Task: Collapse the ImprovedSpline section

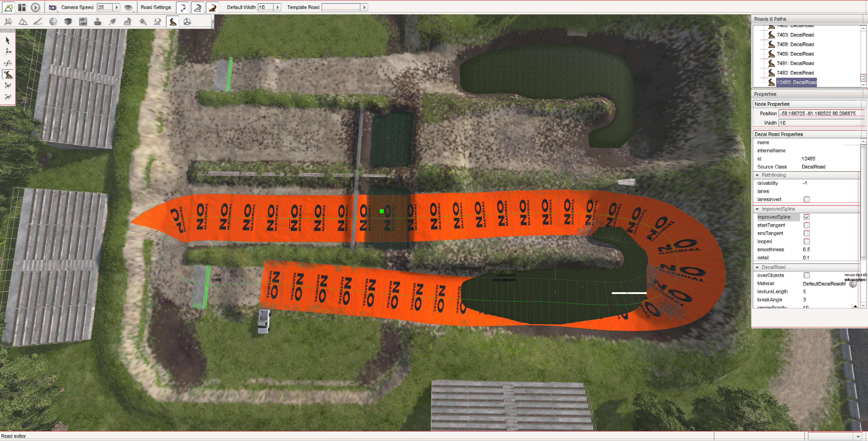Action: click(758, 209)
